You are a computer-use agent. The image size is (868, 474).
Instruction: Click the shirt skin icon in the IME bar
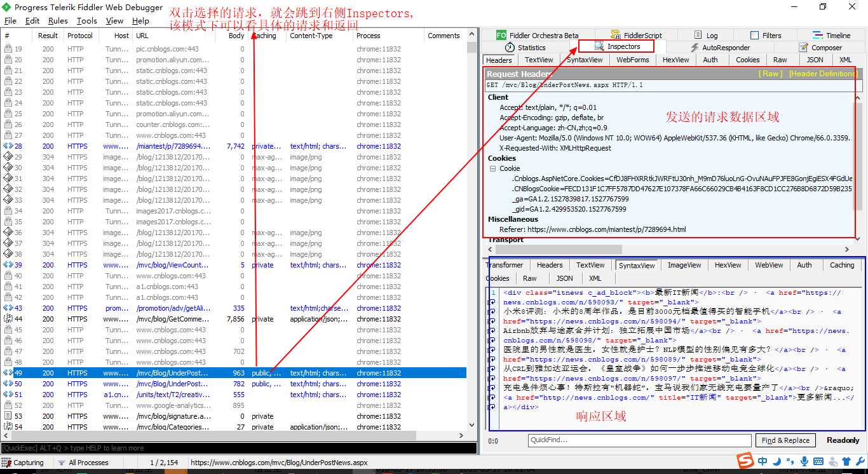[846, 461]
